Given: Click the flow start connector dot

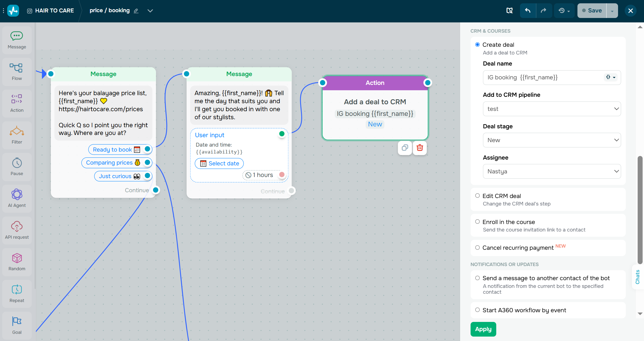Looking at the screenshot, I should 51,74.
